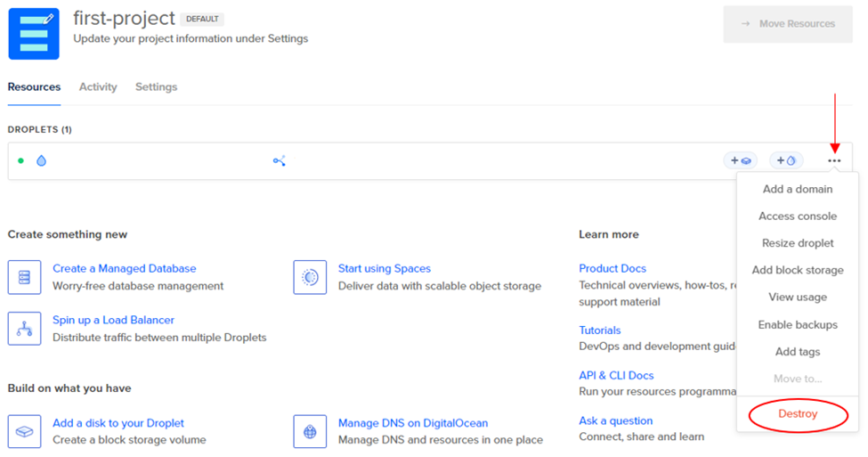Click the add volume plus-disk button
Viewport: 868px width, 457px height.
(x=740, y=160)
